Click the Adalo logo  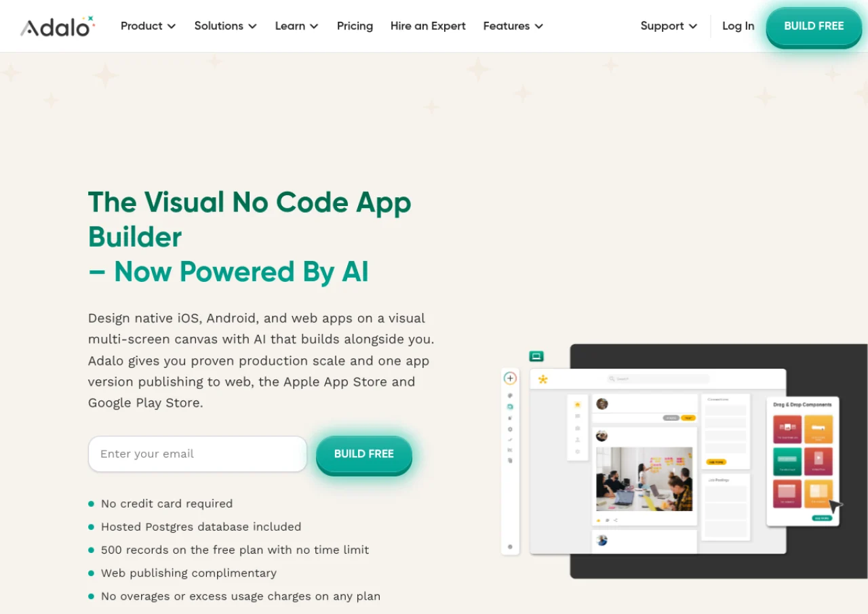(58, 26)
